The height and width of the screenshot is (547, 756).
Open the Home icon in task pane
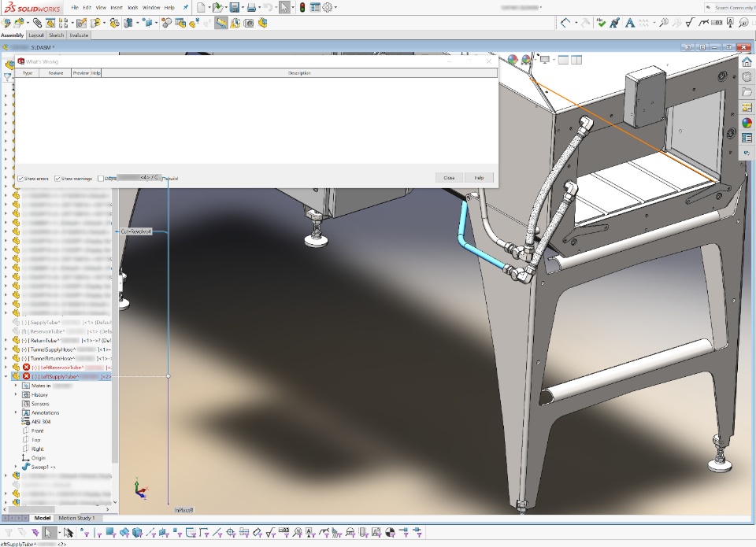click(x=747, y=61)
